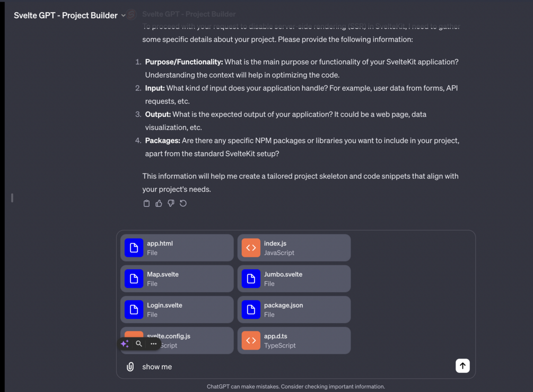Click the message input field containing "show me"

[x=292, y=367]
